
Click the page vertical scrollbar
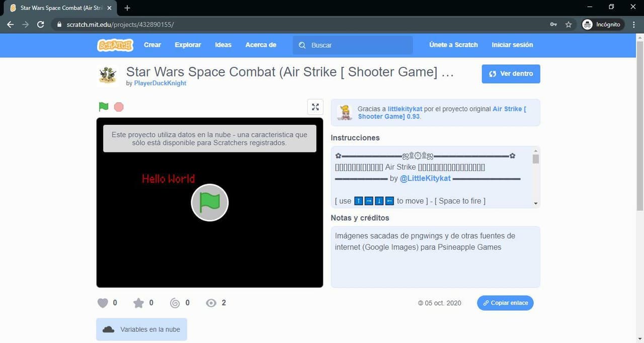[x=640, y=125]
